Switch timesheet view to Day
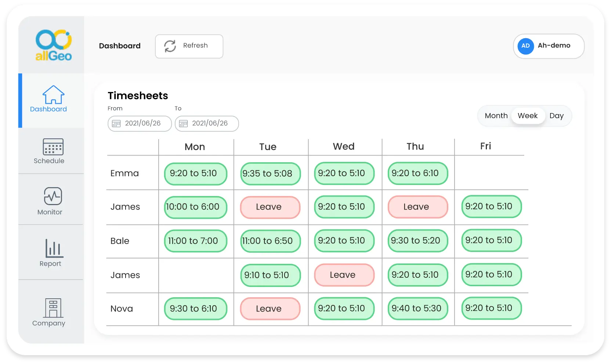The width and height of the screenshot is (611, 364). (x=557, y=116)
